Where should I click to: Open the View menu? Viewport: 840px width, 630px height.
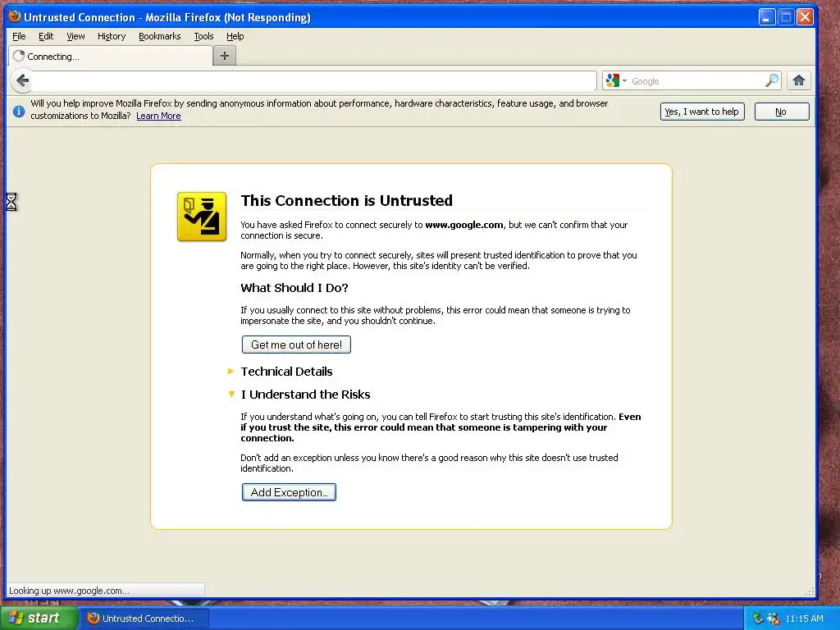pyautogui.click(x=75, y=36)
